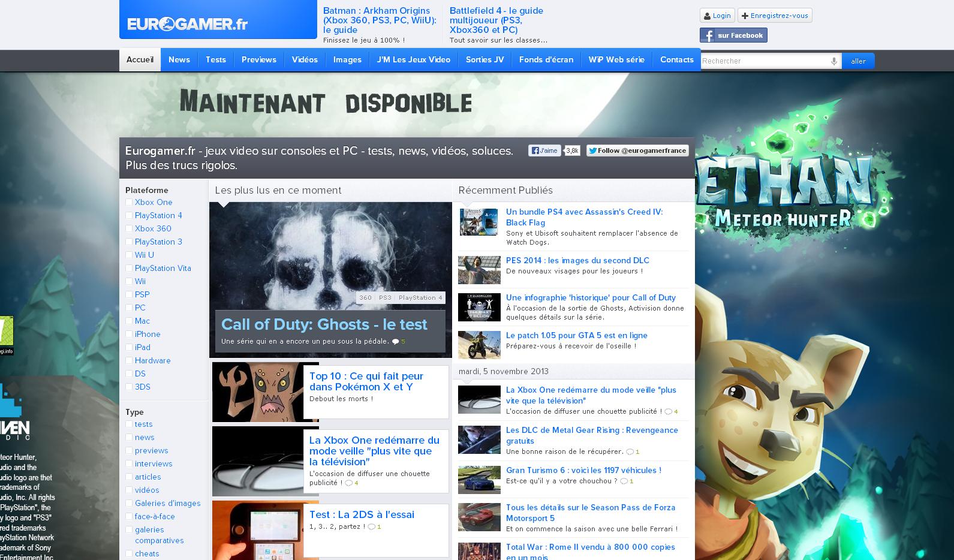
Task: Toggle the Wii U checkbox
Action: (129, 255)
